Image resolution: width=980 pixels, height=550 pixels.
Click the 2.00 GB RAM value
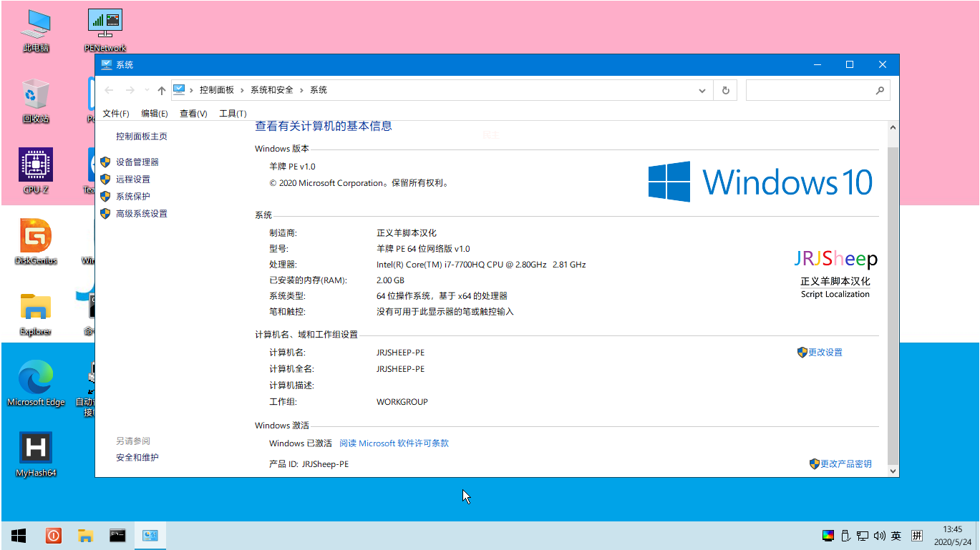click(x=390, y=280)
